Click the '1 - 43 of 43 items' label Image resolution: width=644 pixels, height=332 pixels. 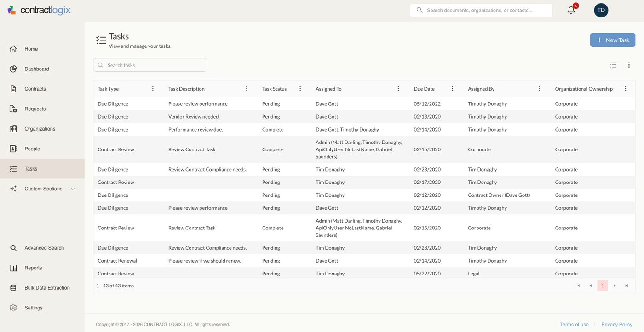pos(115,286)
